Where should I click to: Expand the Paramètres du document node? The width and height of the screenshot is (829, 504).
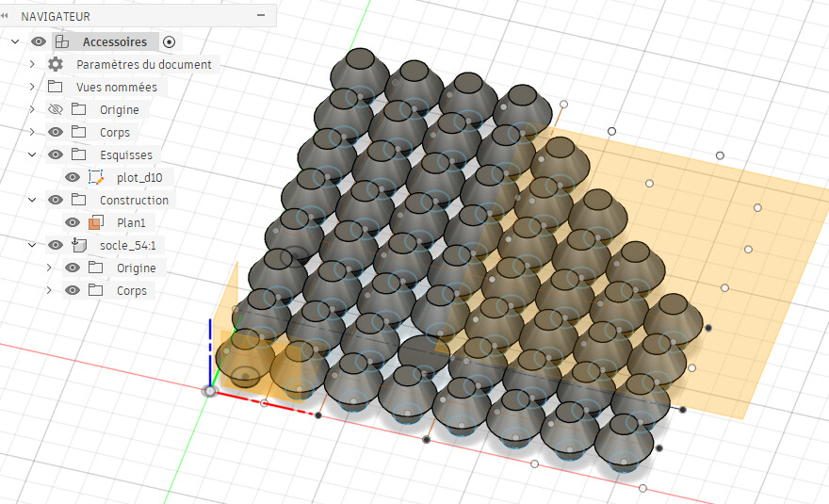pos(32,64)
